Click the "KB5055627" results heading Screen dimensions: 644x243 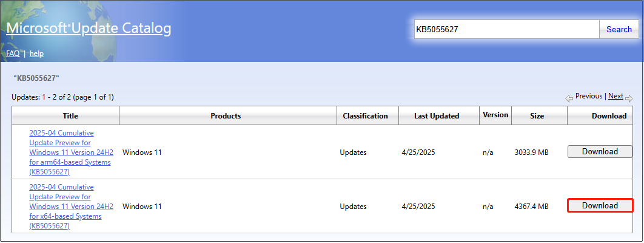(x=36, y=78)
